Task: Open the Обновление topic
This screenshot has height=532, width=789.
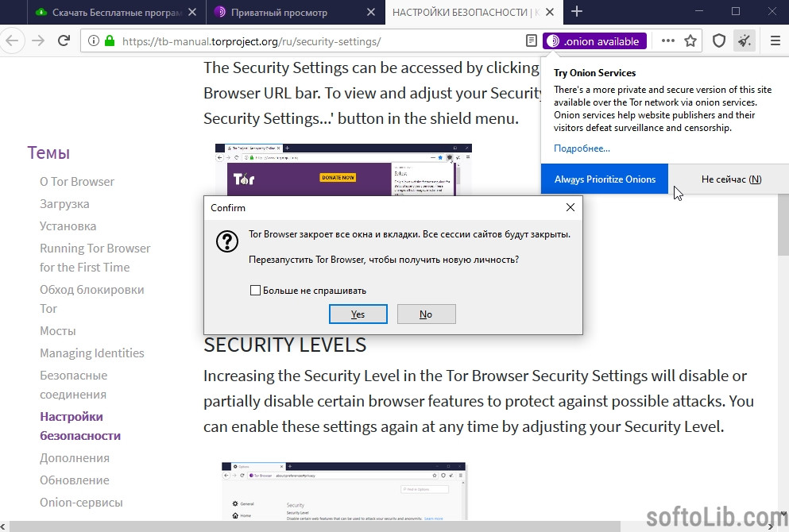Action: coord(75,480)
